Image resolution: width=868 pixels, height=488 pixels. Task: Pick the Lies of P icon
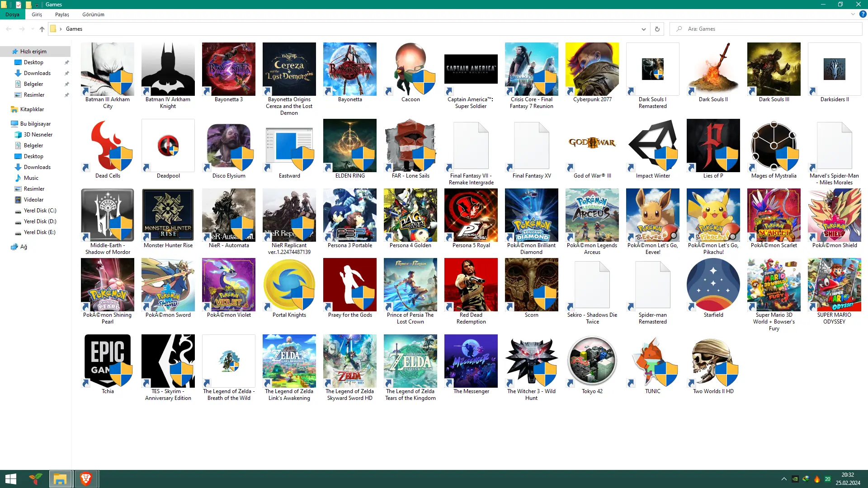[713, 145]
